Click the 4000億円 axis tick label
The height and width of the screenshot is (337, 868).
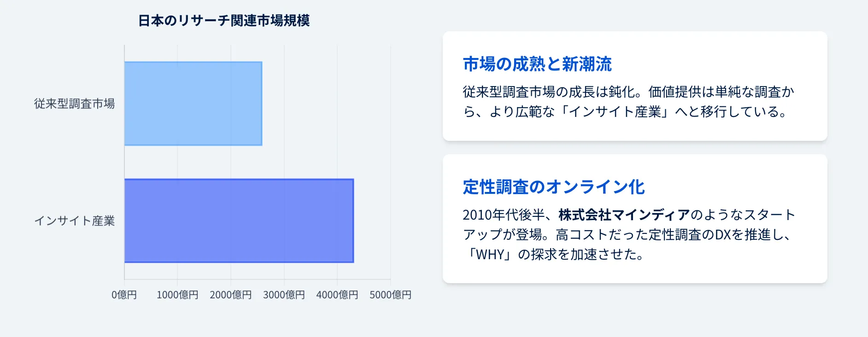pyautogui.click(x=337, y=295)
